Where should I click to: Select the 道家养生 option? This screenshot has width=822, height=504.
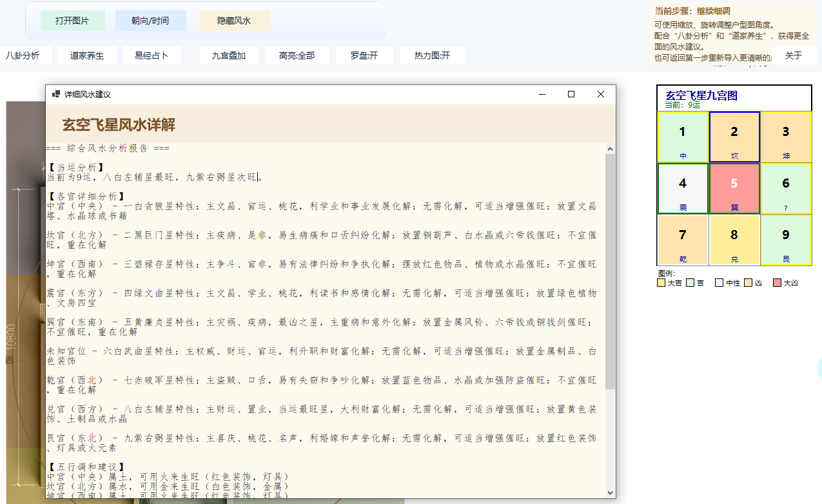tap(87, 55)
